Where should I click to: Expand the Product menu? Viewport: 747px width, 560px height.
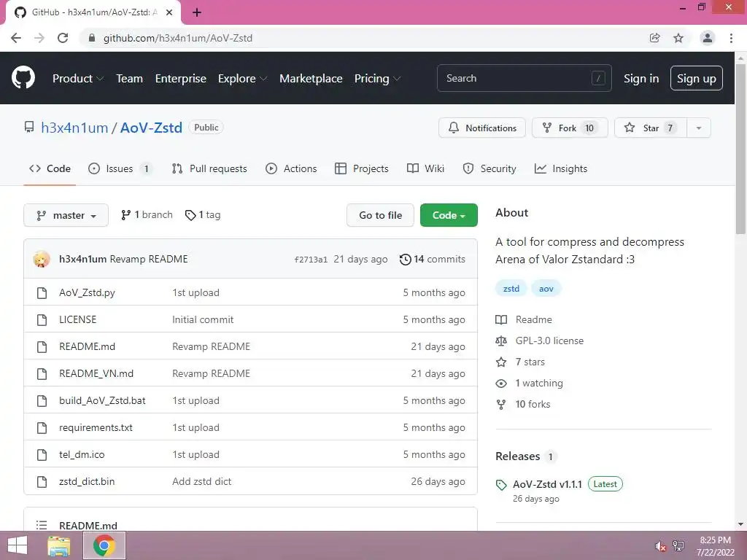click(x=77, y=79)
